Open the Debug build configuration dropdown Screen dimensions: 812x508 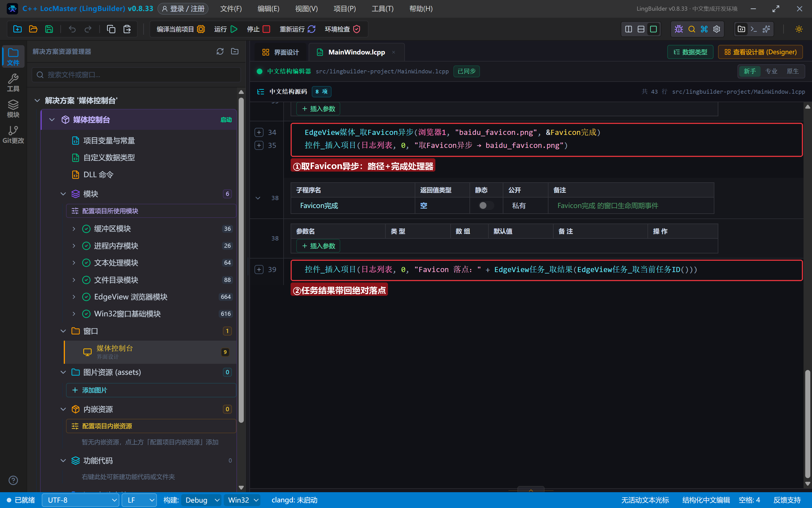click(201, 500)
